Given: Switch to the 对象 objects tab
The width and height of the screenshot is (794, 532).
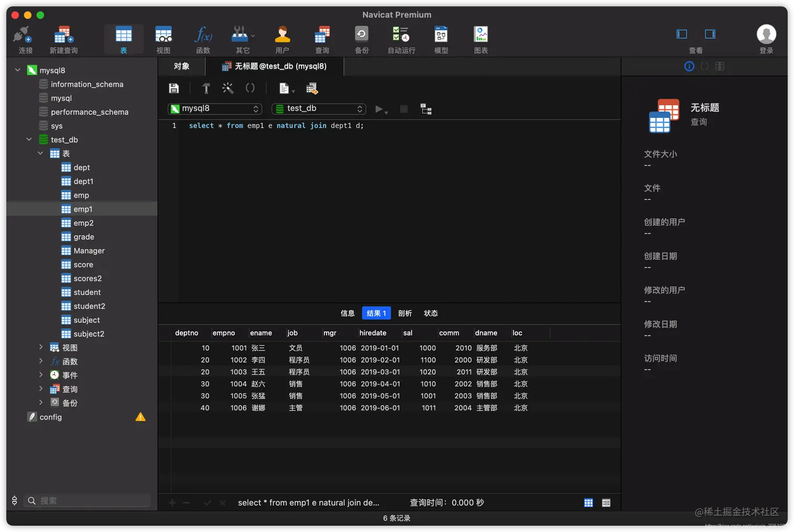Looking at the screenshot, I should click(x=182, y=66).
